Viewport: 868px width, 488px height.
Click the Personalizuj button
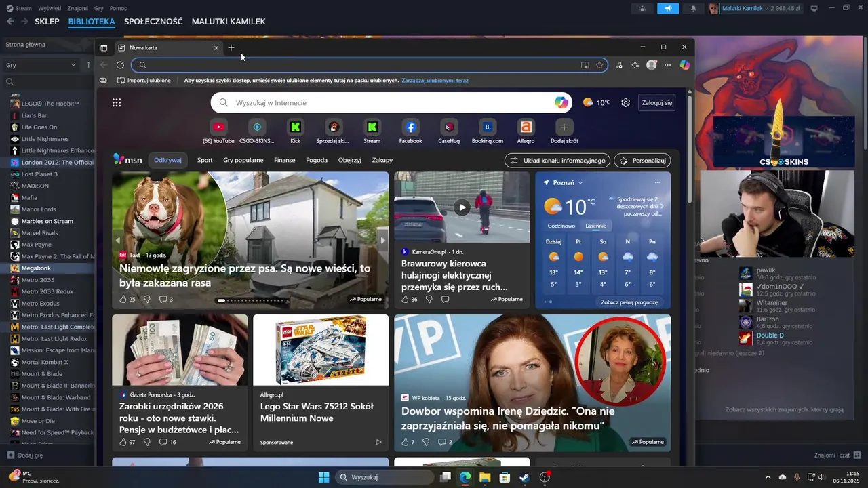pos(642,161)
